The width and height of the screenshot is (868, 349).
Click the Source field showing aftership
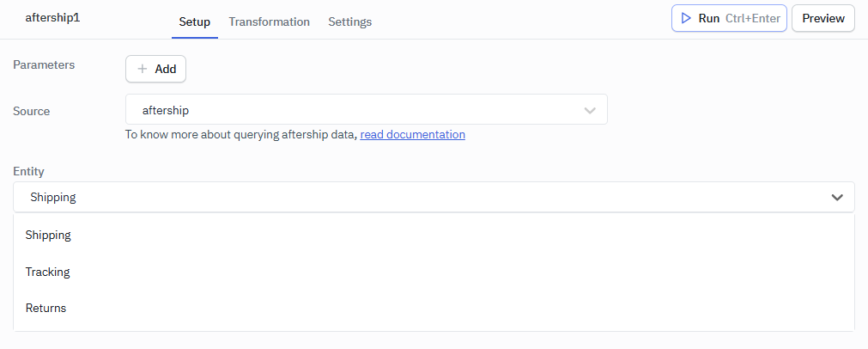(367, 110)
